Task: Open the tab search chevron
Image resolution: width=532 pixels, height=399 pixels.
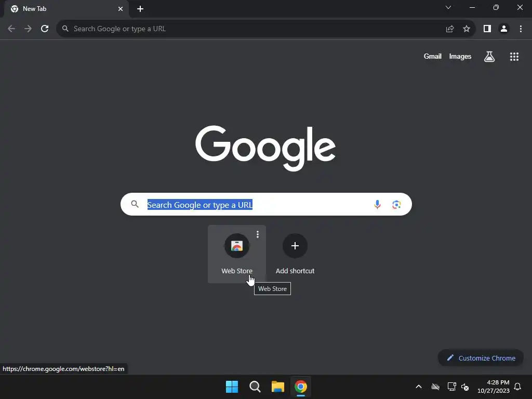Action: (x=448, y=7)
